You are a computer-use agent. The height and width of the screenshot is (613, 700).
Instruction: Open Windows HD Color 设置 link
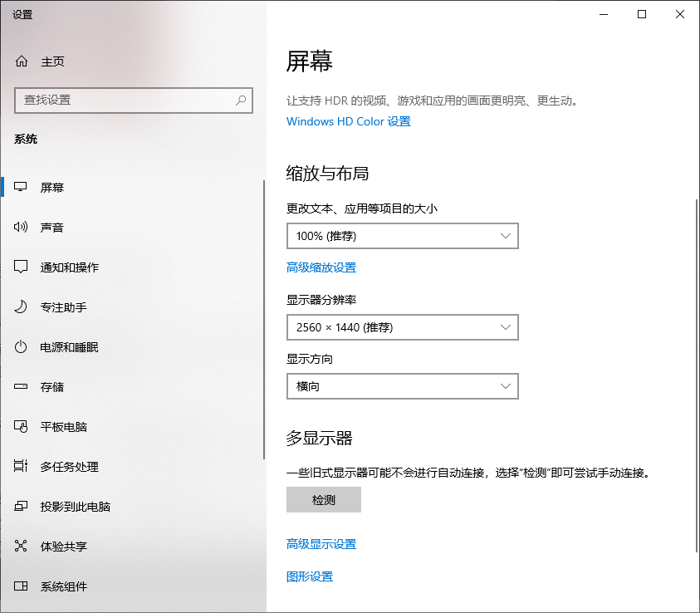(348, 121)
